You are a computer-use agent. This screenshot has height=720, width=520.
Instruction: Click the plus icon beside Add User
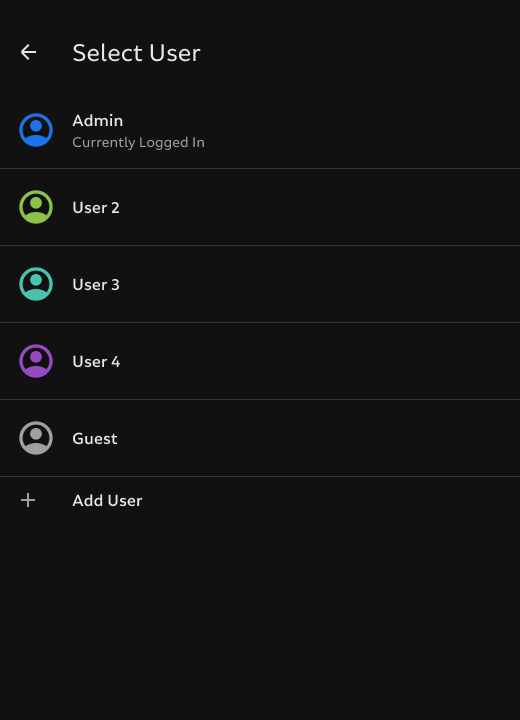pyautogui.click(x=28, y=500)
